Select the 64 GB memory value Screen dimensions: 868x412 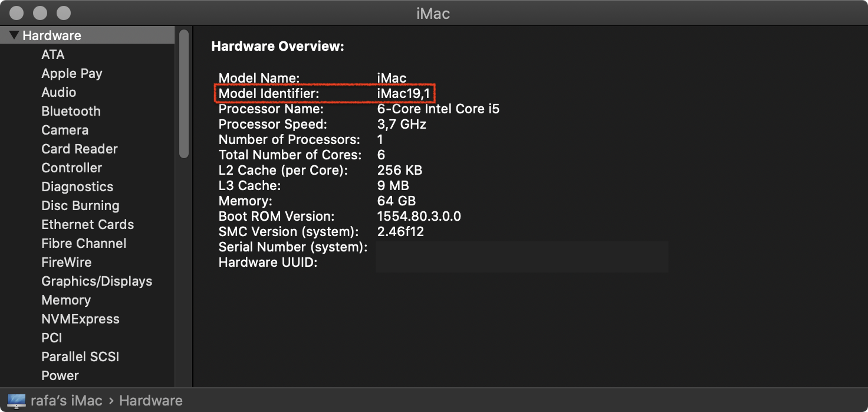[396, 201]
